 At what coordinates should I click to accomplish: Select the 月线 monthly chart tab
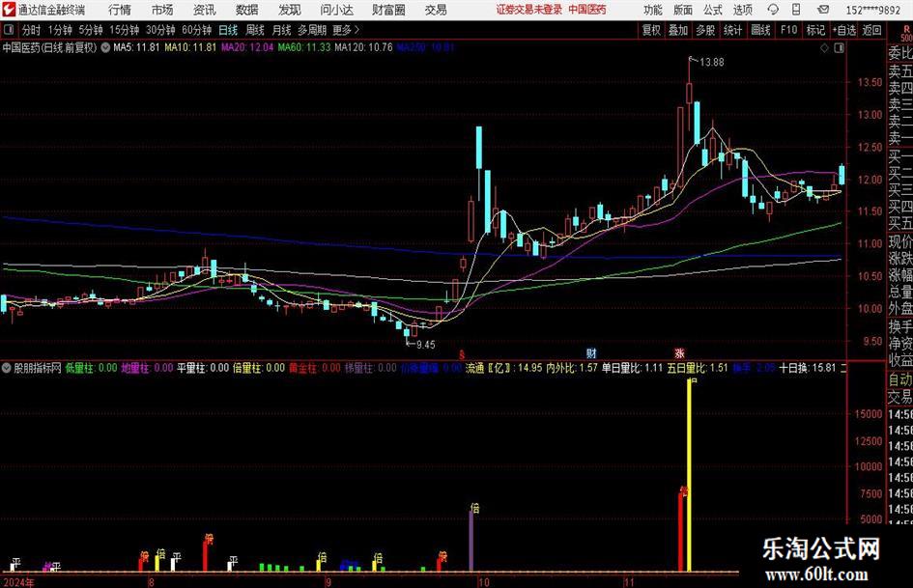coord(282,30)
